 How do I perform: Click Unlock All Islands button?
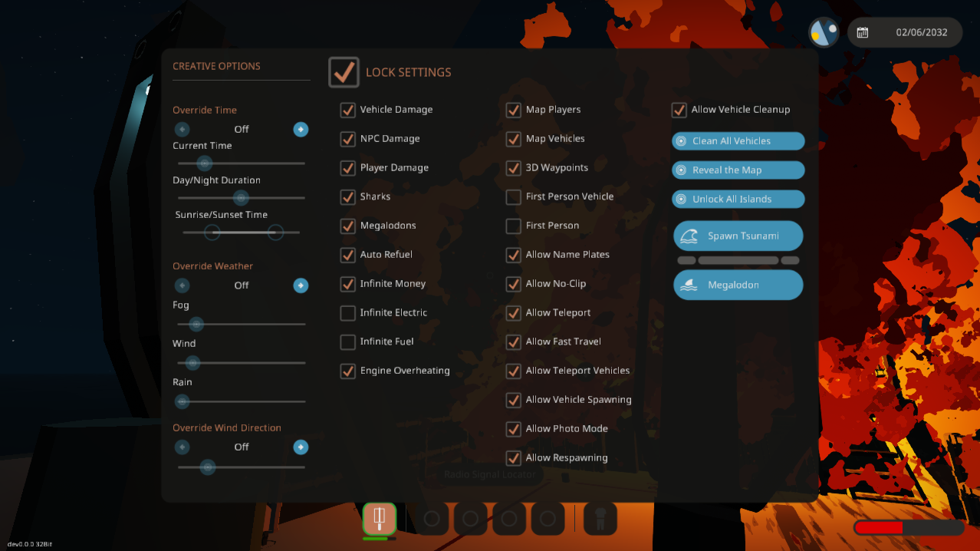[738, 200]
